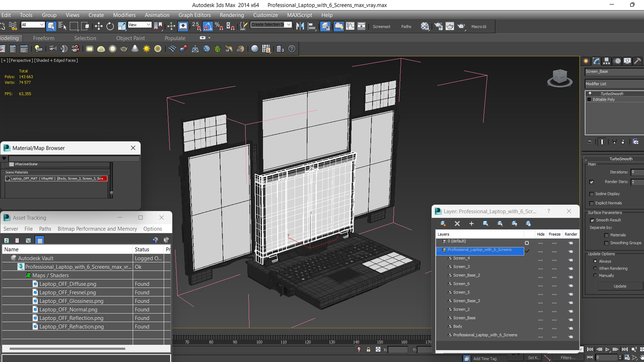Enable Separate by Materials checkbox
The image size is (644, 362).
tap(606, 235)
